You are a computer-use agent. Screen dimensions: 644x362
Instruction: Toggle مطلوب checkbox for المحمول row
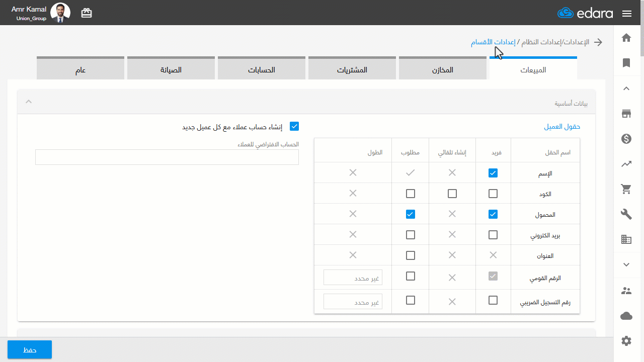click(x=411, y=214)
